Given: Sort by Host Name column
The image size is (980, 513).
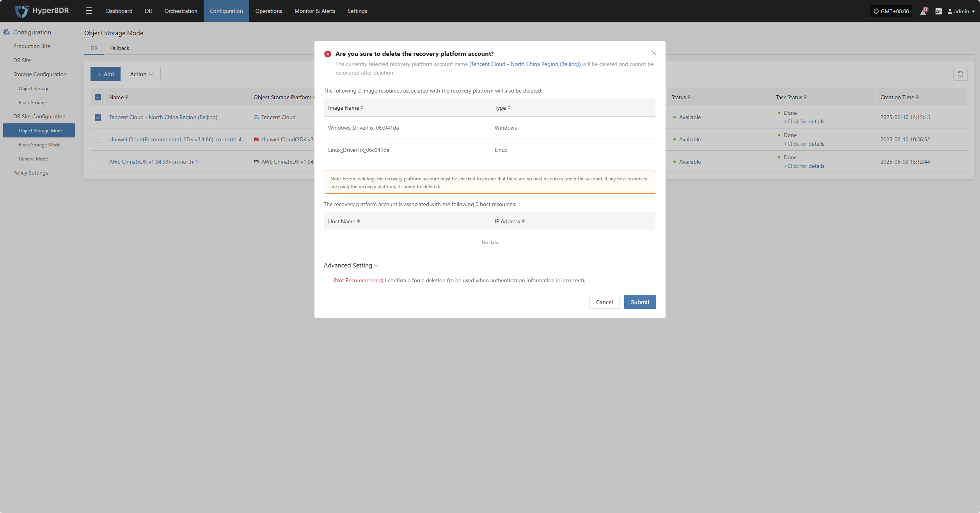Looking at the screenshot, I should point(358,221).
